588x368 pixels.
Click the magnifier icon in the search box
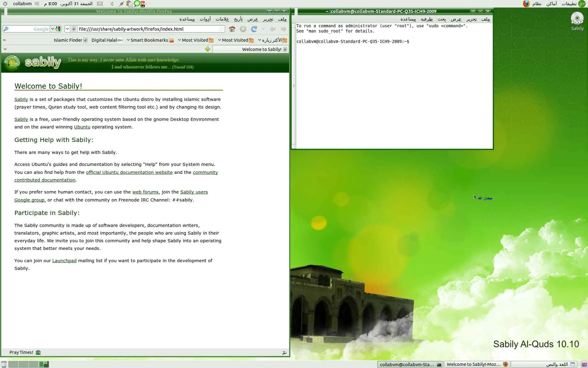coord(6,29)
